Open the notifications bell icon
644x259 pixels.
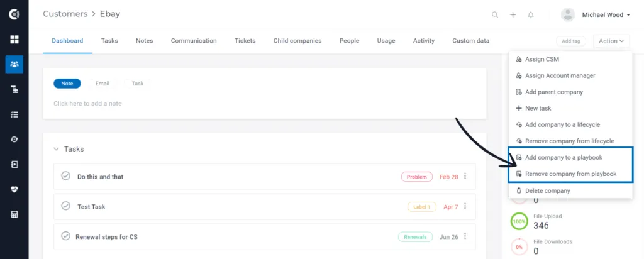[531, 15]
